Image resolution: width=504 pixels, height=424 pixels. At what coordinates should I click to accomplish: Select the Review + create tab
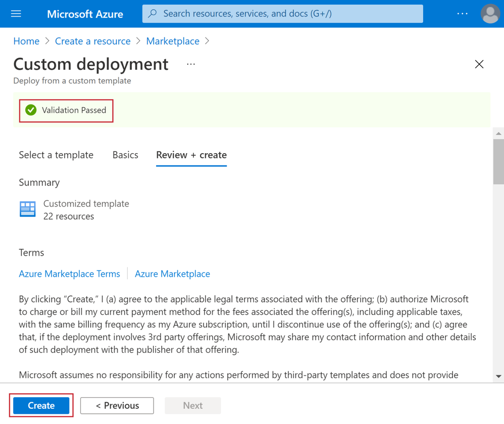click(191, 155)
